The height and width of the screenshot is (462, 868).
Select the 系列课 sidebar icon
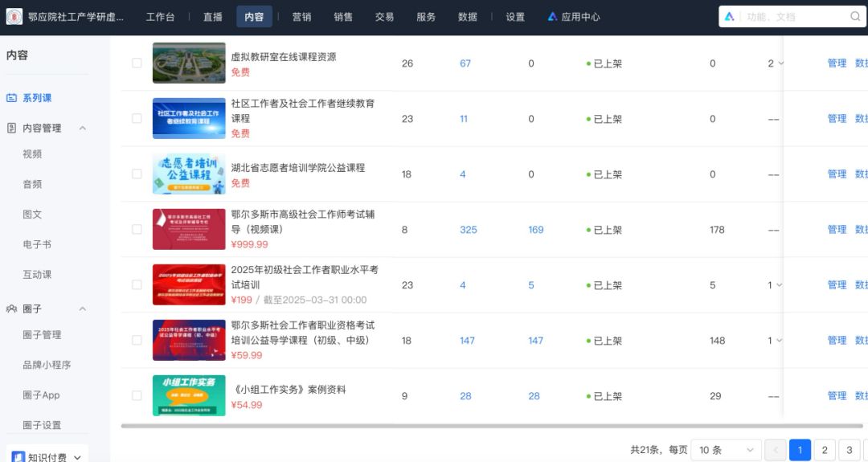(x=12, y=98)
